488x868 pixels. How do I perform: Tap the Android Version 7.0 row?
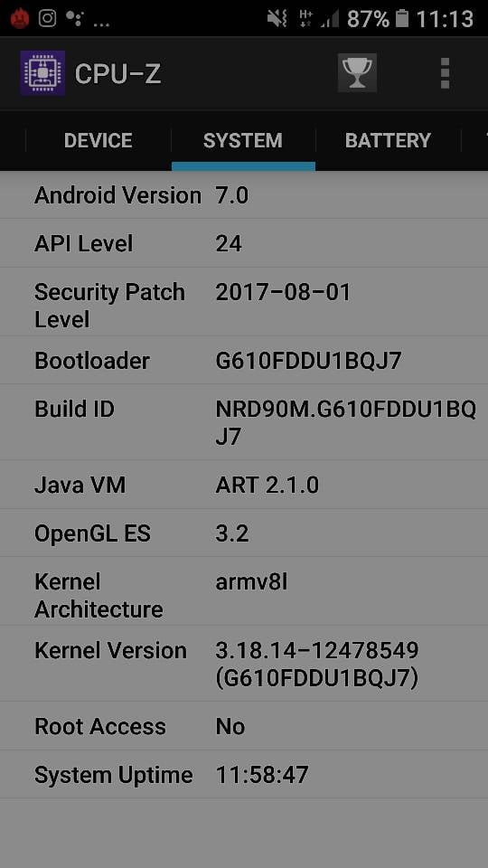coord(244,195)
